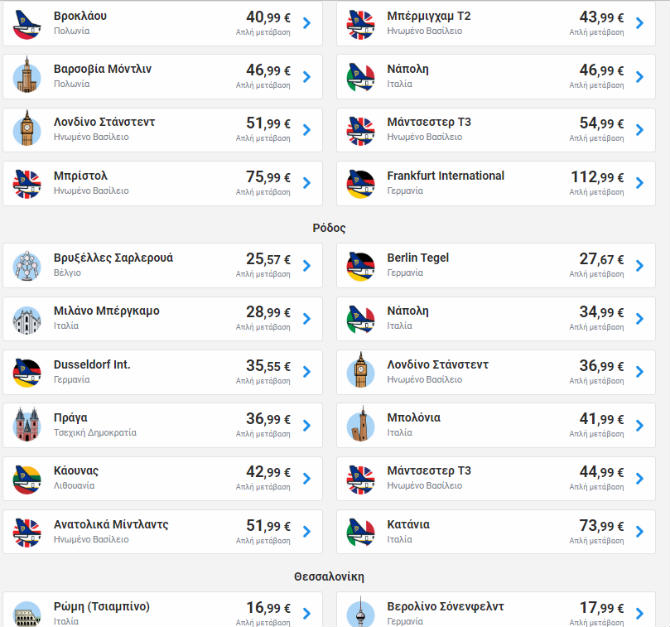Click the tower icon beside Μπολόνια
The image size is (670, 627).
(360, 425)
